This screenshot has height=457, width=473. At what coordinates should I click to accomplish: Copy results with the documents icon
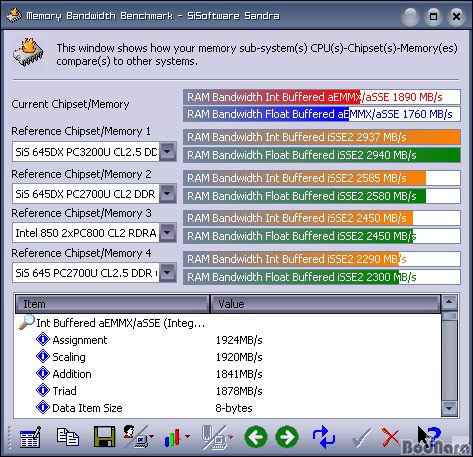[68, 437]
